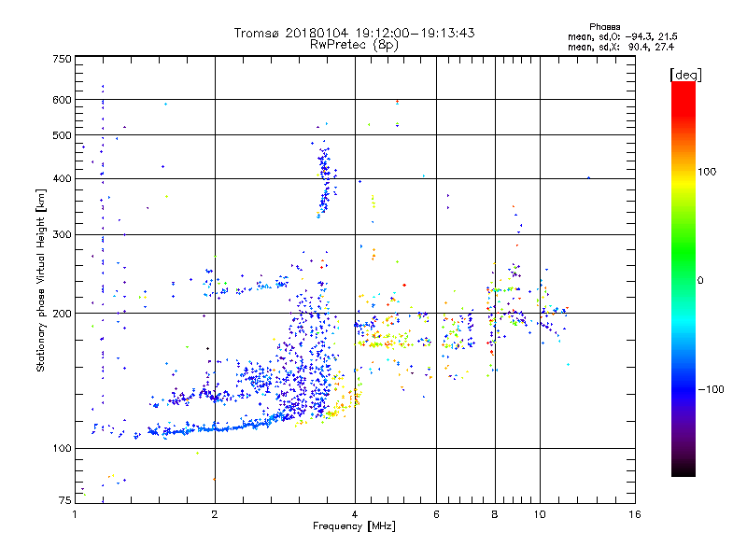Click the 'mean, sd,O: -94.3, 21.5' statistics line

[622, 36]
